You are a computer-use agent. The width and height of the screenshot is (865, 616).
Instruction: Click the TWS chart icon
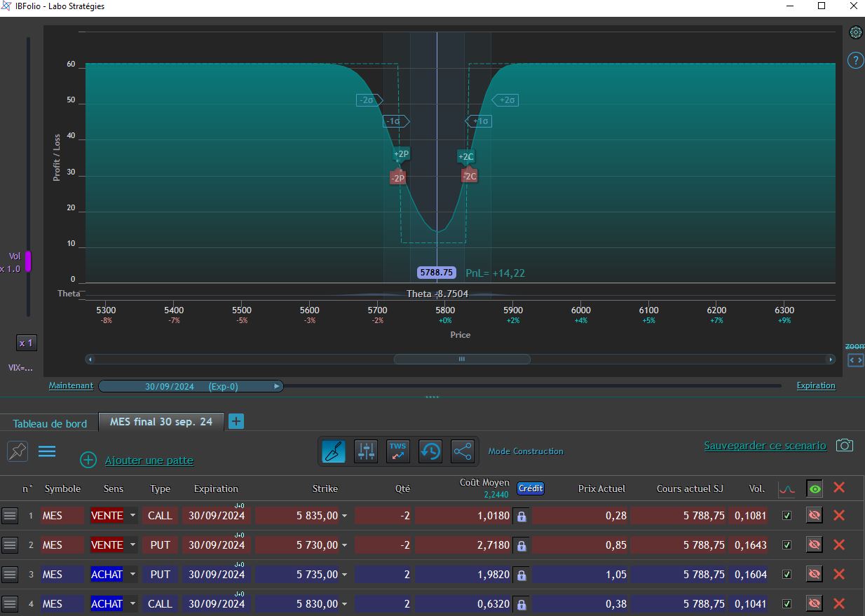398,451
